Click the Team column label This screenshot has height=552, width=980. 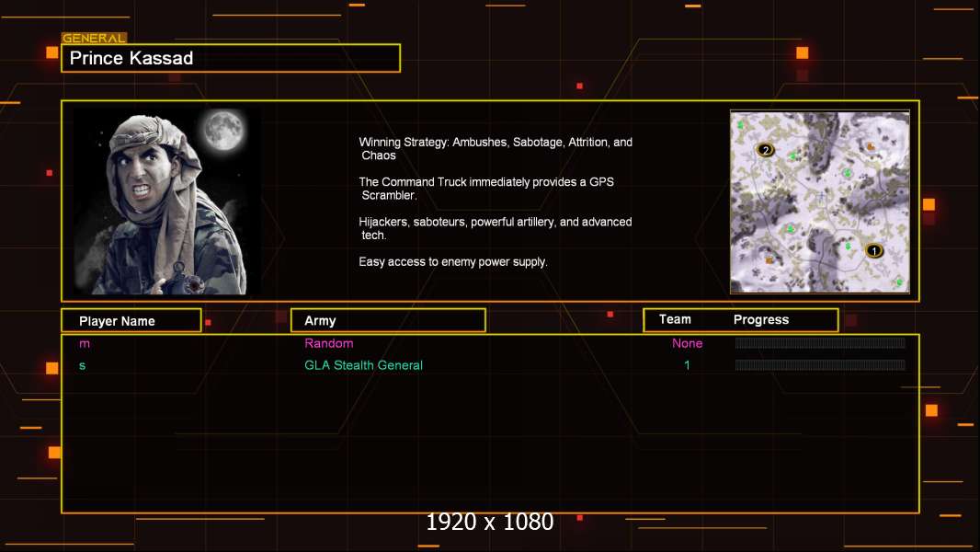click(675, 319)
